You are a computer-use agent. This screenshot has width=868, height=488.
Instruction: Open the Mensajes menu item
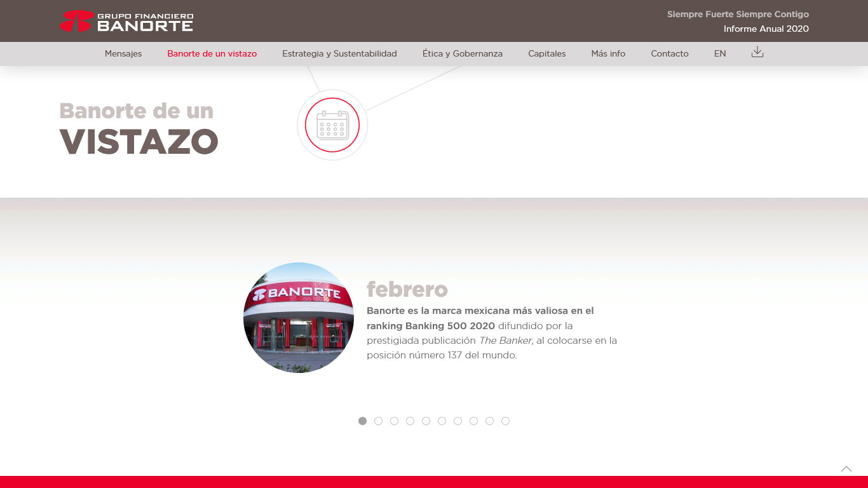(123, 54)
